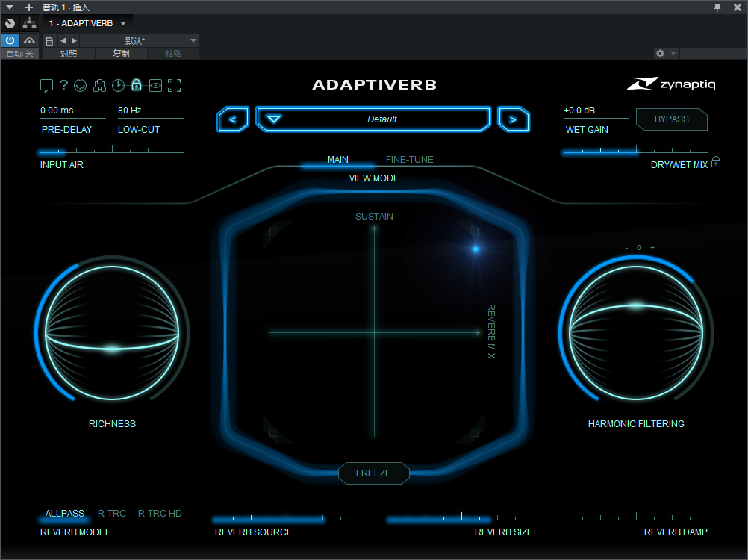The image size is (748, 560).
Task: Switch to MAIN view mode
Action: [x=337, y=159]
